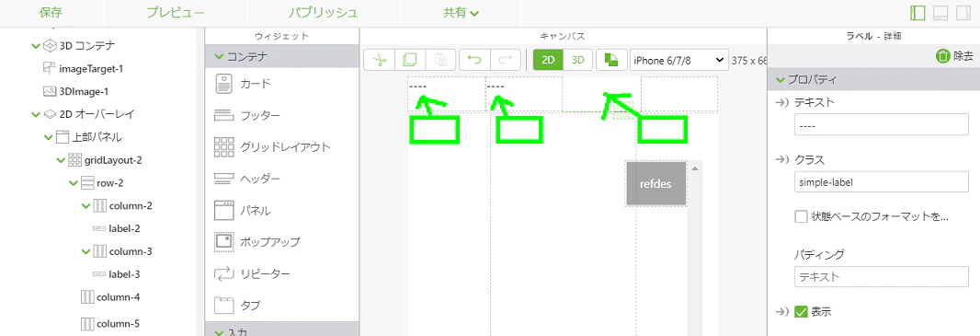Screen dimensions: 980x336
Task: Show left pane layout icon top right
Action: (917, 13)
